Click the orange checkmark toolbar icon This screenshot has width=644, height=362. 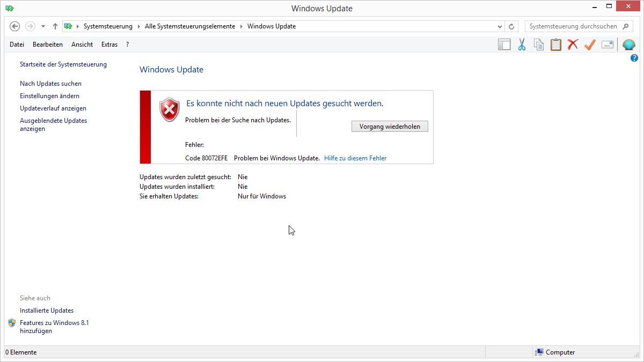point(590,45)
